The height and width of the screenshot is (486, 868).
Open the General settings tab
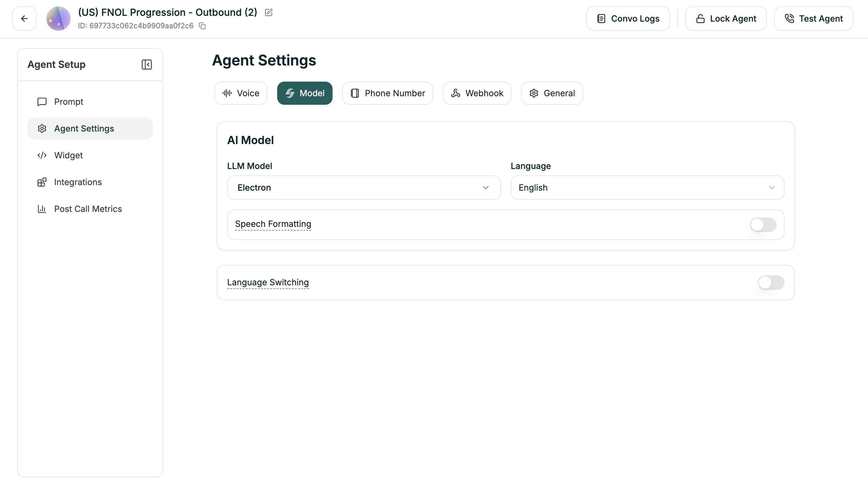point(552,93)
